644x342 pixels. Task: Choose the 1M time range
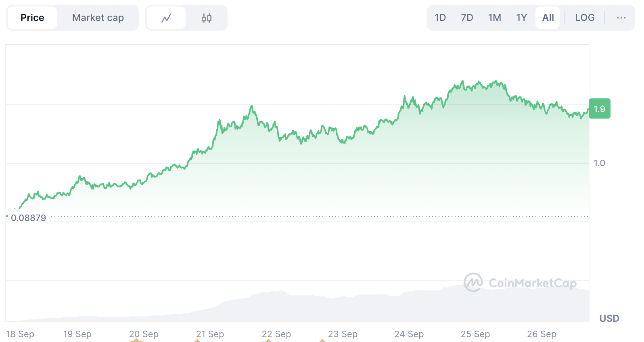click(x=494, y=18)
